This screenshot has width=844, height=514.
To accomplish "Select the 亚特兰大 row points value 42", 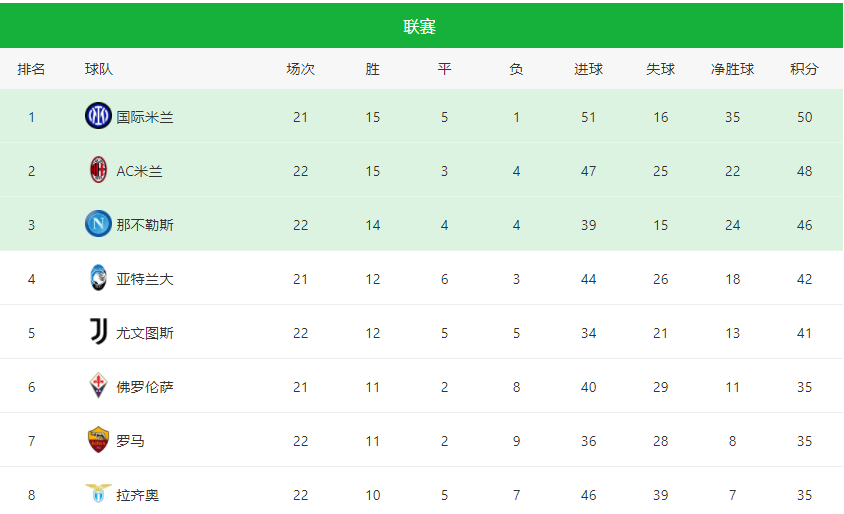I will click(x=804, y=279).
